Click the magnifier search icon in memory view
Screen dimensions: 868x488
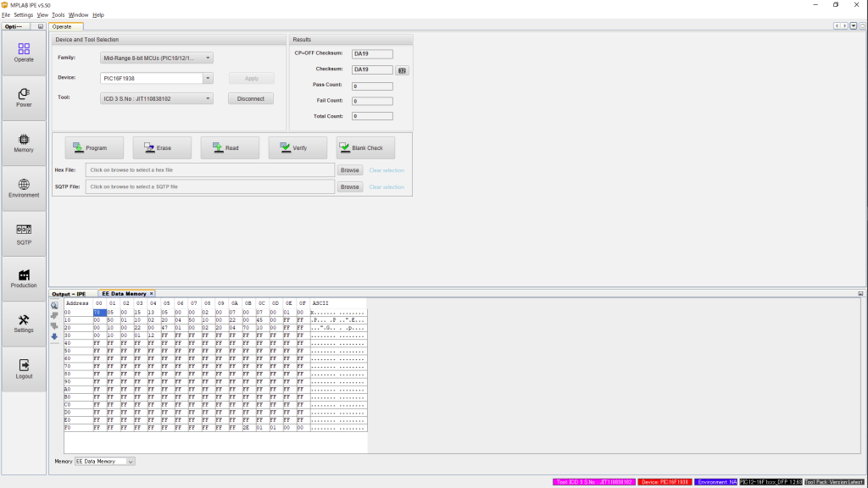[x=54, y=305]
